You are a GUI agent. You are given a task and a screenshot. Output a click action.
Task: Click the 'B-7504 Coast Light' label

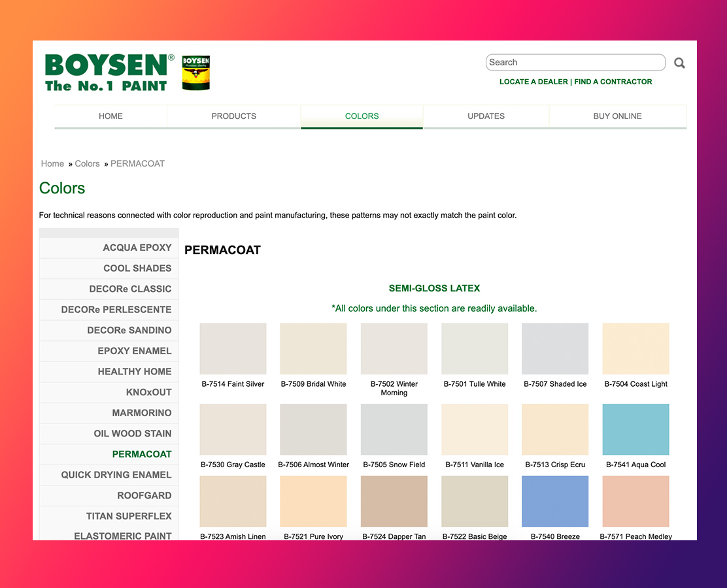(635, 384)
